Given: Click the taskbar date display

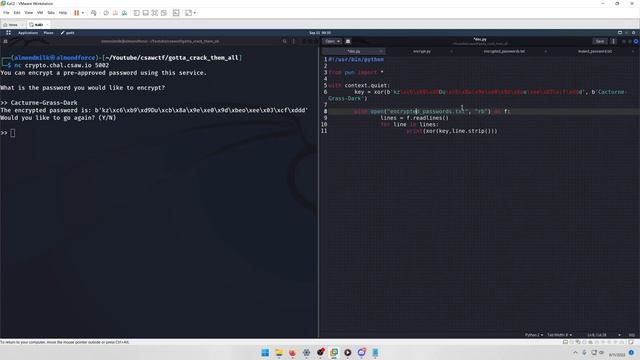Looking at the screenshot, I should (x=617, y=355).
